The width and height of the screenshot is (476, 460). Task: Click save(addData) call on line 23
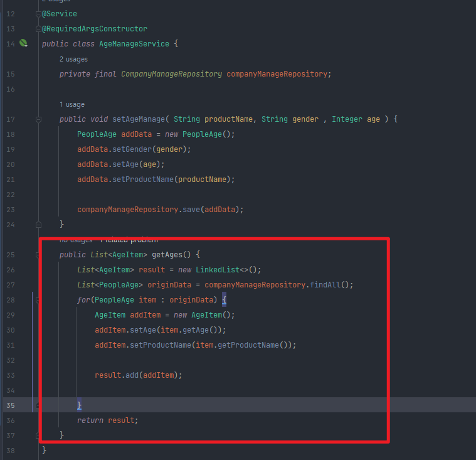[213, 210]
